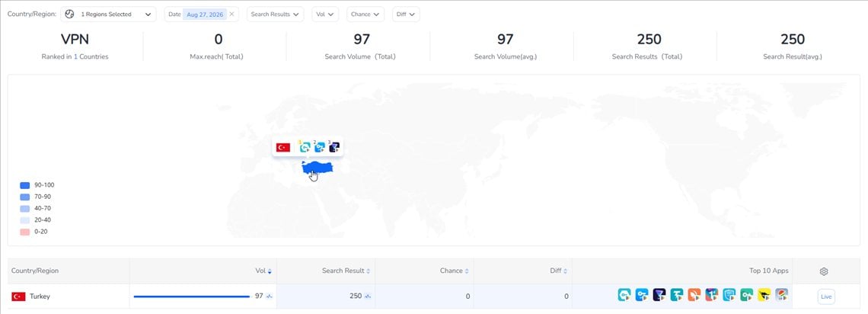Click the Turkish flag in the map tooltip
The width and height of the screenshot is (868, 314).
pos(283,147)
